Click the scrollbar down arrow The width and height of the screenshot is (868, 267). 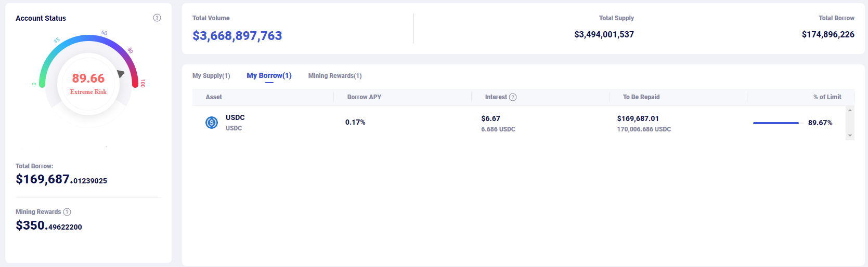click(x=850, y=136)
